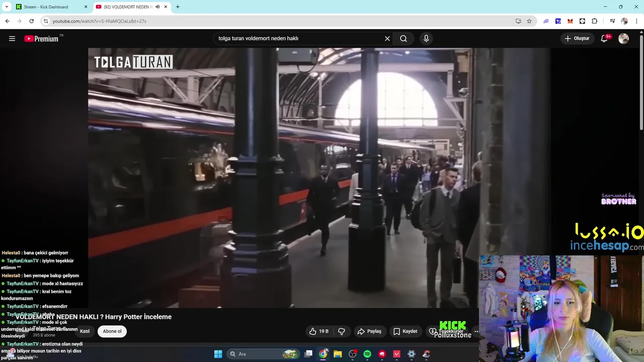Open the Chrome profile avatar
This screenshot has height=362, width=644.
coord(624,21)
